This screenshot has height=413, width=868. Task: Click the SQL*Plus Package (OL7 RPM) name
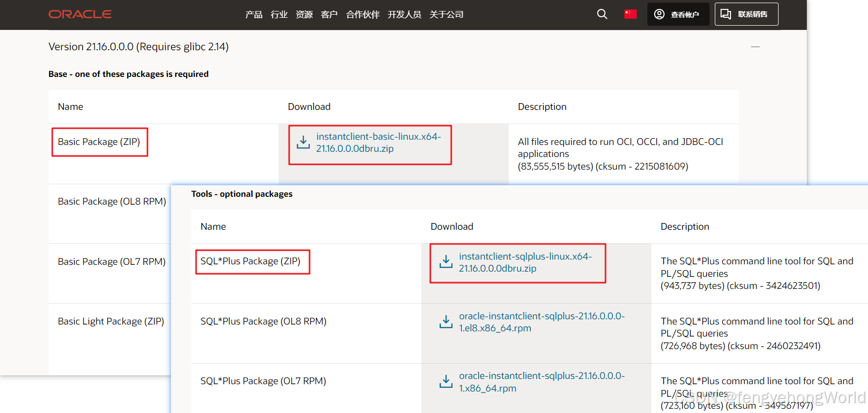[263, 381]
